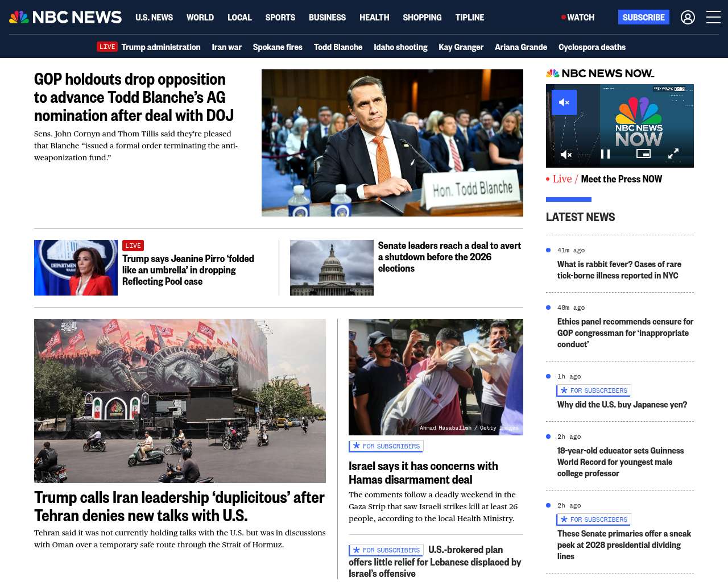Open the Business section
This screenshot has height=582, width=728.
327,18
